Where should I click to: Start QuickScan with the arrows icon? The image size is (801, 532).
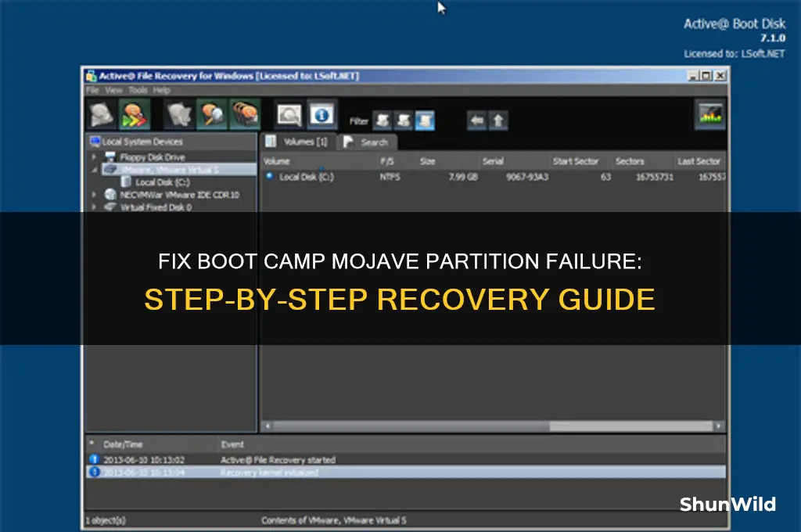coord(135,114)
